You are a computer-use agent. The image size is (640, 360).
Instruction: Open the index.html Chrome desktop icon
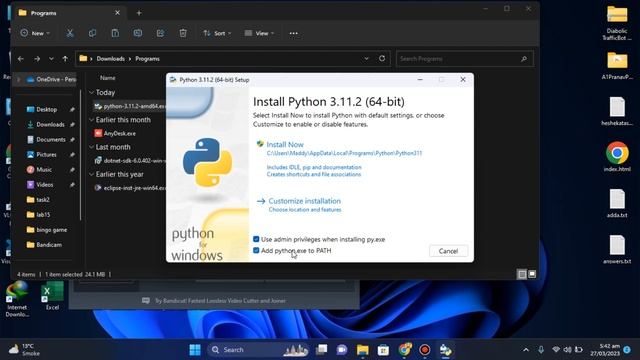617,157
